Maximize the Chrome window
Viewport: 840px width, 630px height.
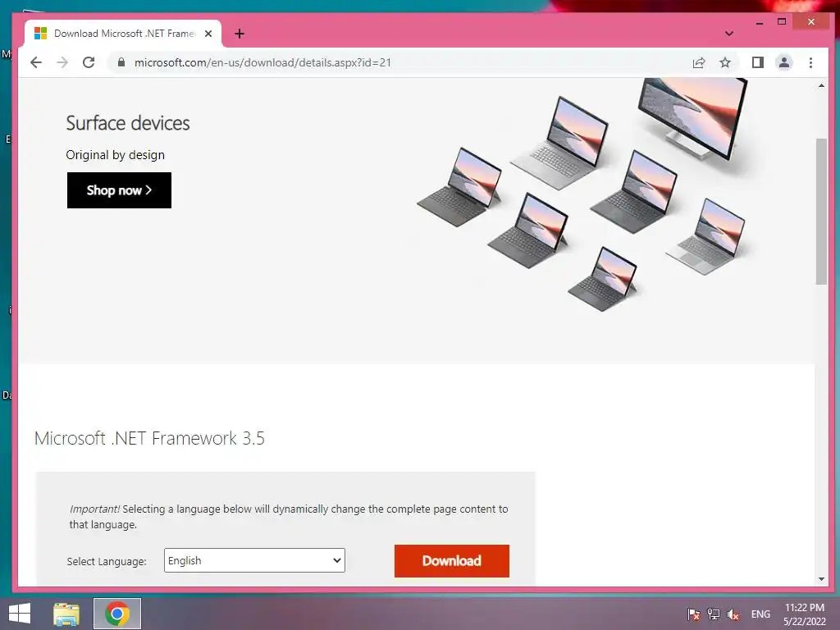pyautogui.click(x=782, y=22)
